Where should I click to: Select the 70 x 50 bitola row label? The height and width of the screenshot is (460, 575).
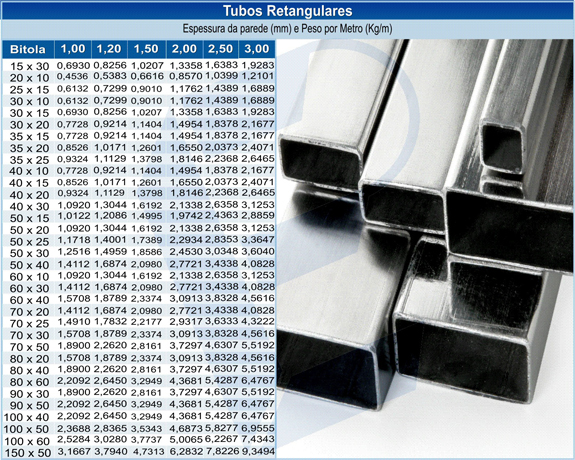click(x=29, y=347)
